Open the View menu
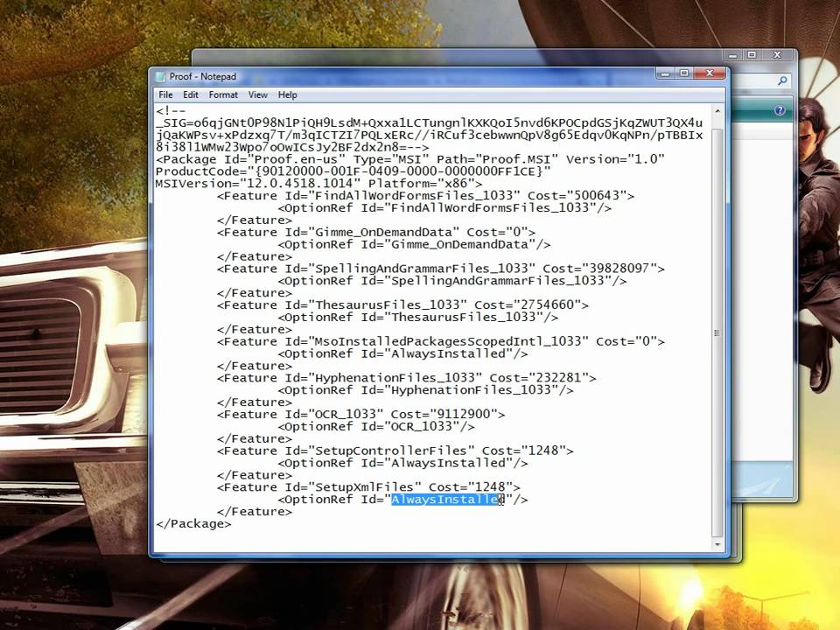 [x=257, y=94]
